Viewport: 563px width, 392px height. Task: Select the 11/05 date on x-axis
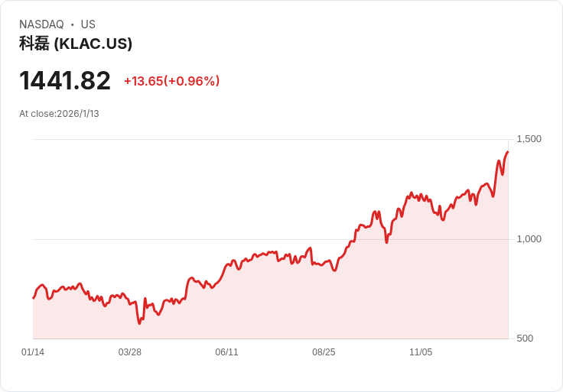[421, 352]
